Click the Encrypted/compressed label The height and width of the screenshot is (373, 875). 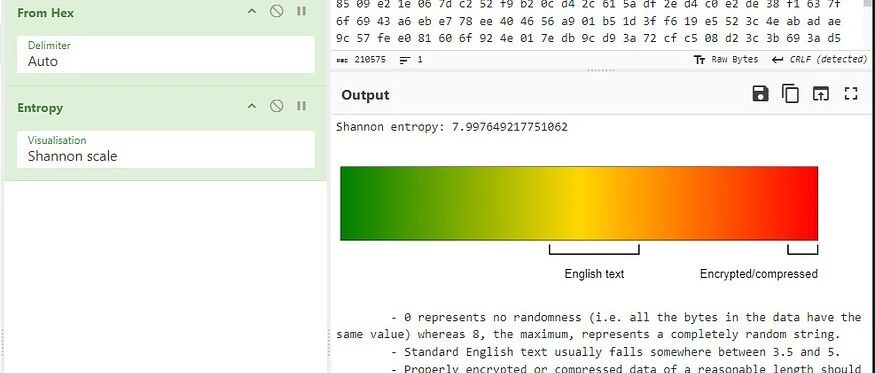(x=759, y=274)
